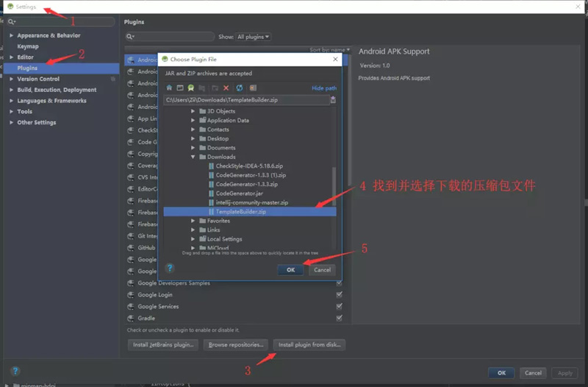The height and width of the screenshot is (387, 588).
Task: Click the grayed module directory icon
Action: [x=201, y=88]
